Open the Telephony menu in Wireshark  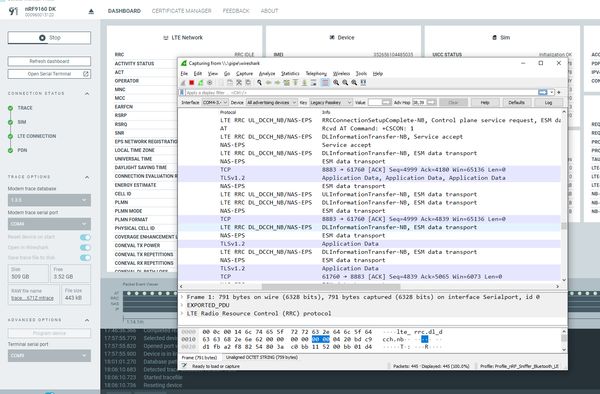coord(316,73)
